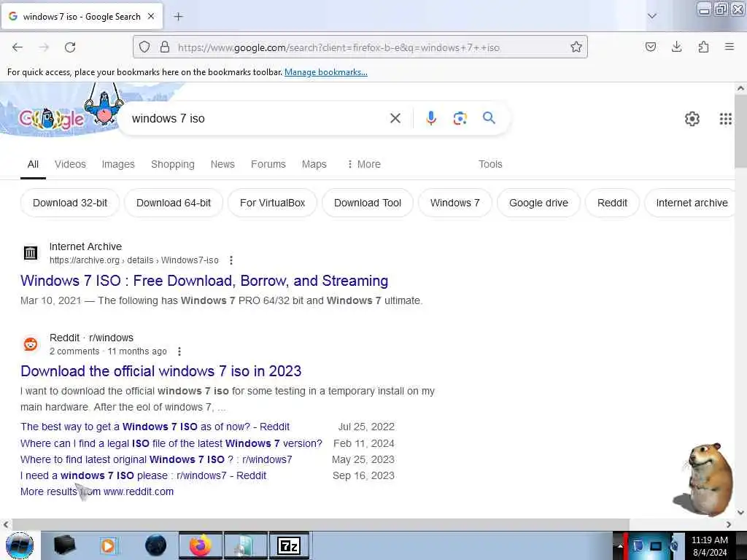Apply the Windows 7 filter chip
The height and width of the screenshot is (560, 747).
(x=454, y=203)
